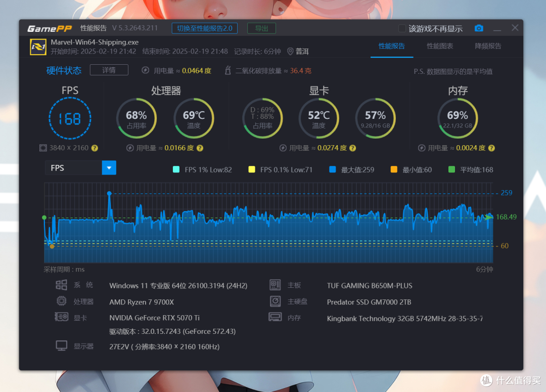Click the monitor display icon

[61, 345]
